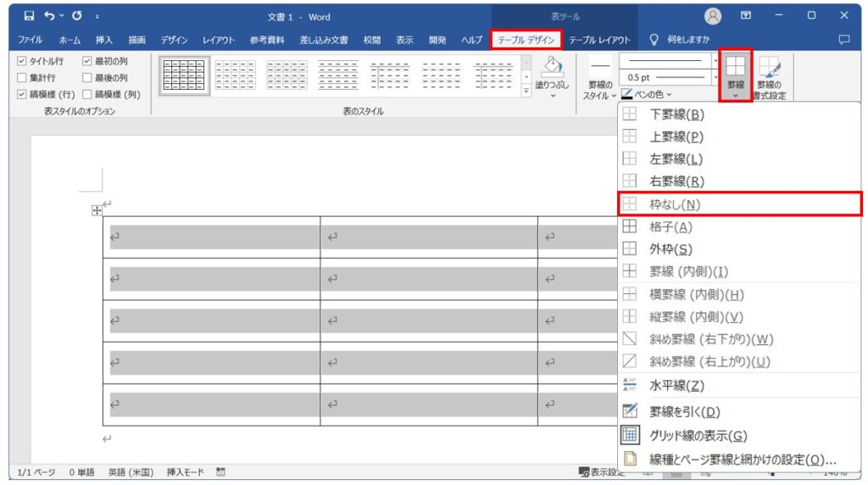Select the first grid table style thumbnail
868x485 pixels.
(x=184, y=75)
